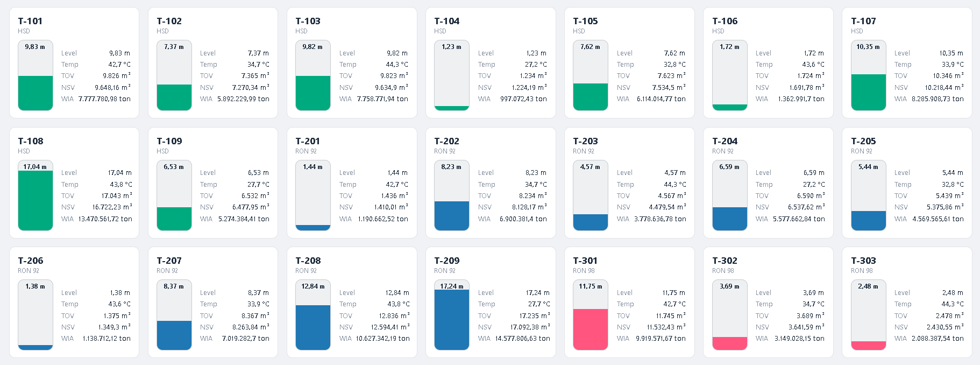Click the 17,04 m gauge label
The image size is (980, 365).
[35, 167]
